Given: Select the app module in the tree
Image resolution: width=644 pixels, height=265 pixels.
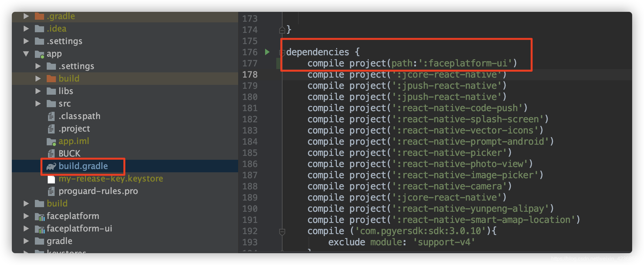Looking at the screenshot, I should point(54,54).
